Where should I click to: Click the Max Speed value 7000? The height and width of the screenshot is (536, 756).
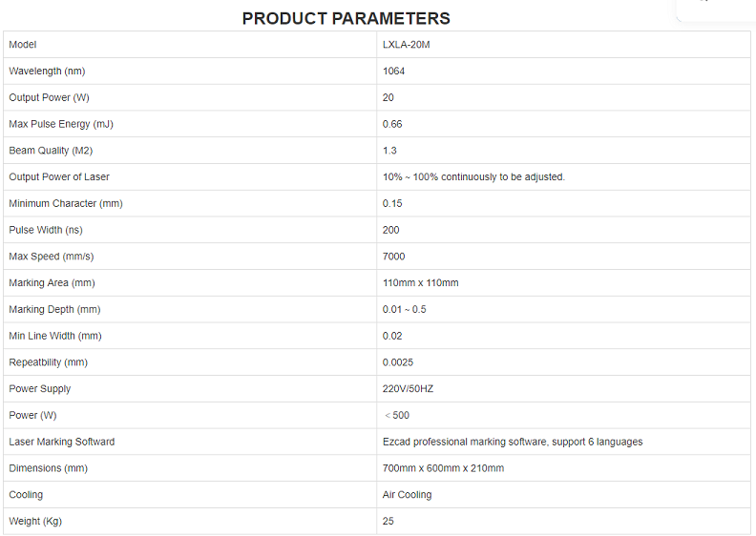(x=393, y=257)
